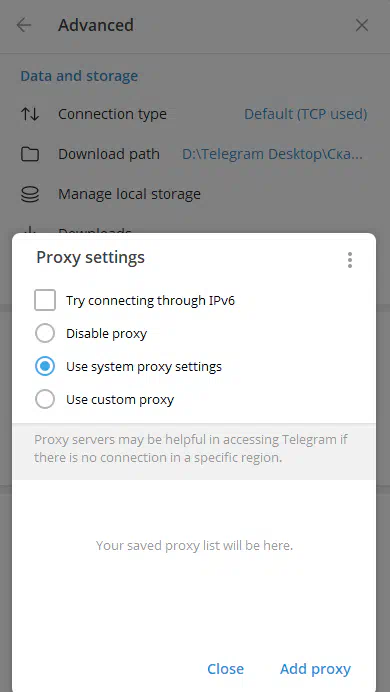Select Use system proxy settings option
The width and height of the screenshot is (390, 692).
tap(45, 366)
